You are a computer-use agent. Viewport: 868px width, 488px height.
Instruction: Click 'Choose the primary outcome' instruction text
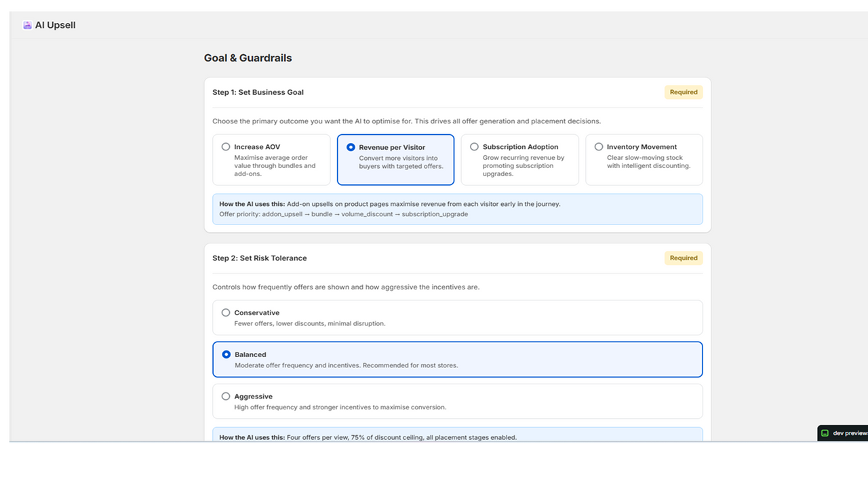tap(406, 121)
